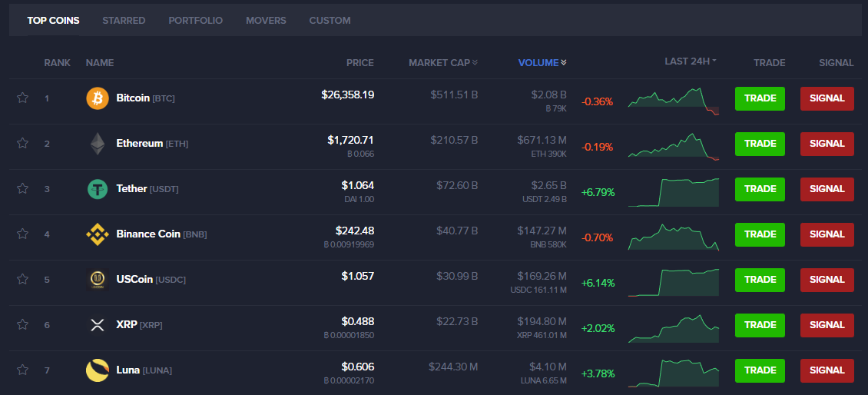Trade Tether using its Trade button

tap(760, 190)
